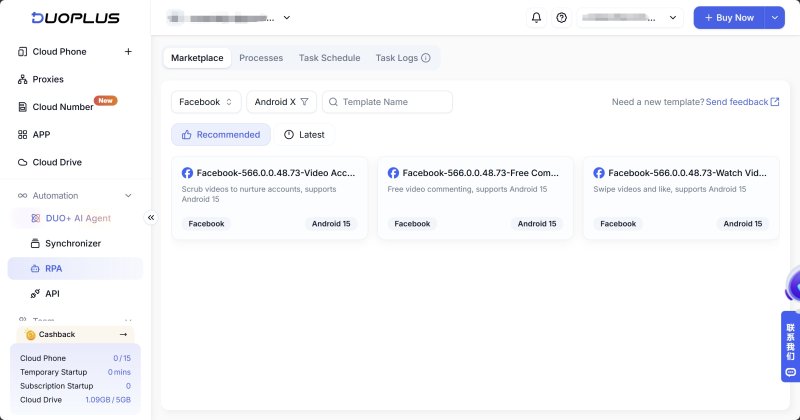
Task: Click Cloud Phone 0/15 quota
Action: (x=122, y=358)
